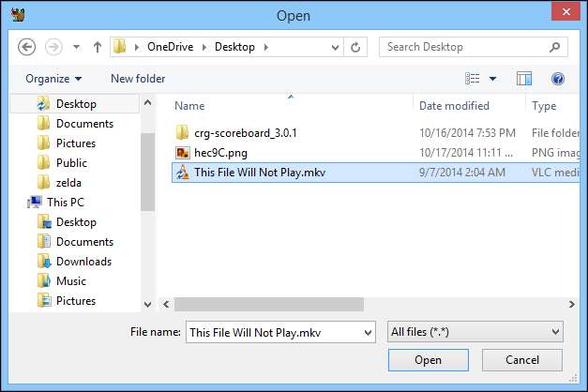Click the navigation pane scroll up arrow
This screenshot has height=392, width=588.
pyautogui.click(x=148, y=102)
